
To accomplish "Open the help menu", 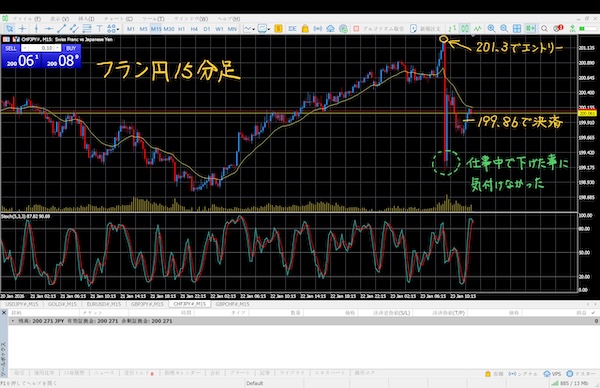I will coord(228,19).
